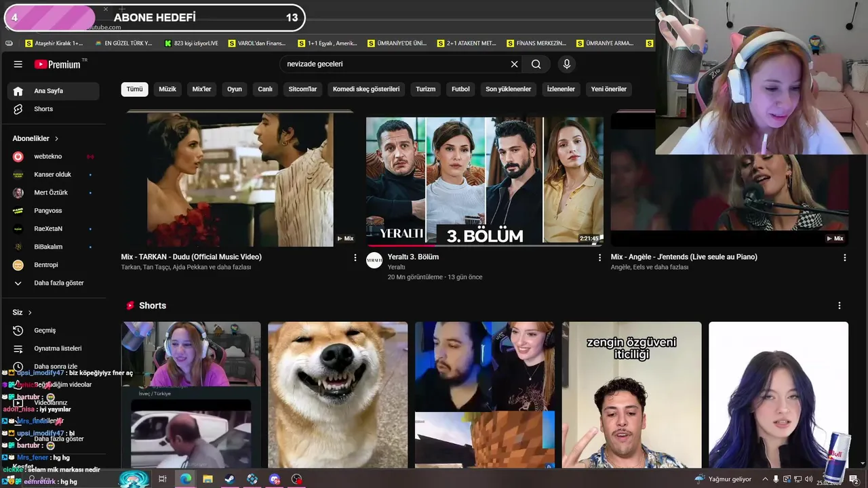Expand the 'Siz' section arrow
Image resolution: width=868 pixels, height=488 pixels.
point(30,312)
